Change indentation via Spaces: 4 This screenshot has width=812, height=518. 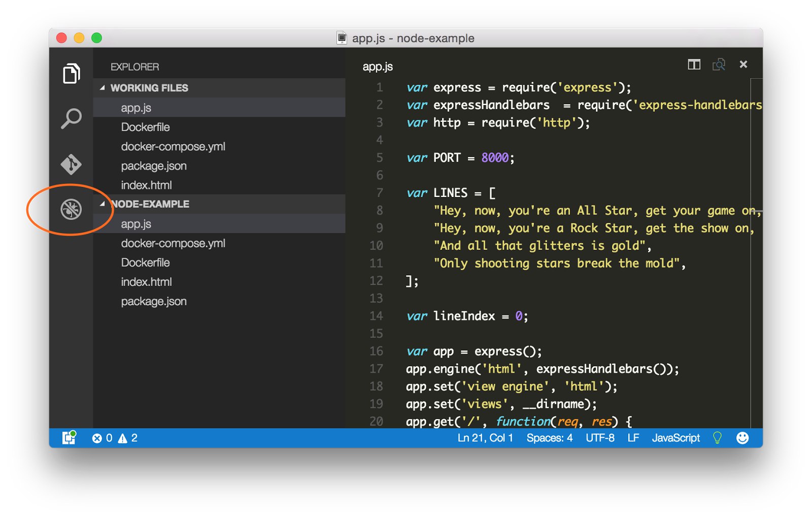pos(550,438)
